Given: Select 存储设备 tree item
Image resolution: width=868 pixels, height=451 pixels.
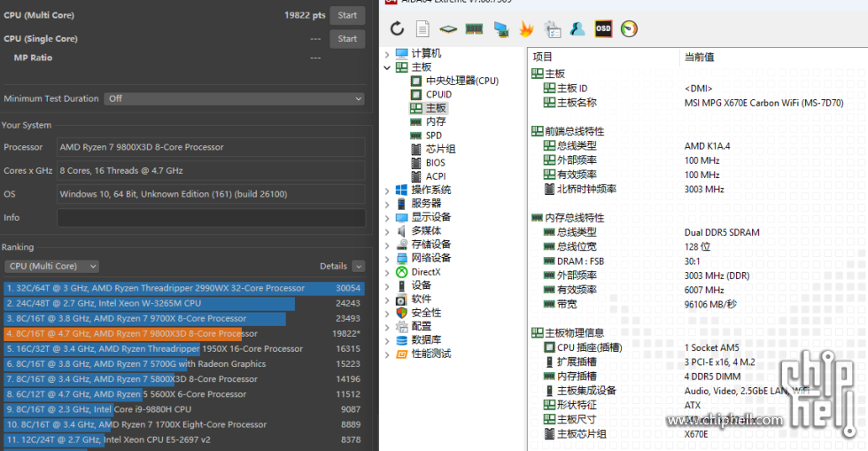Looking at the screenshot, I should [430, 245].
